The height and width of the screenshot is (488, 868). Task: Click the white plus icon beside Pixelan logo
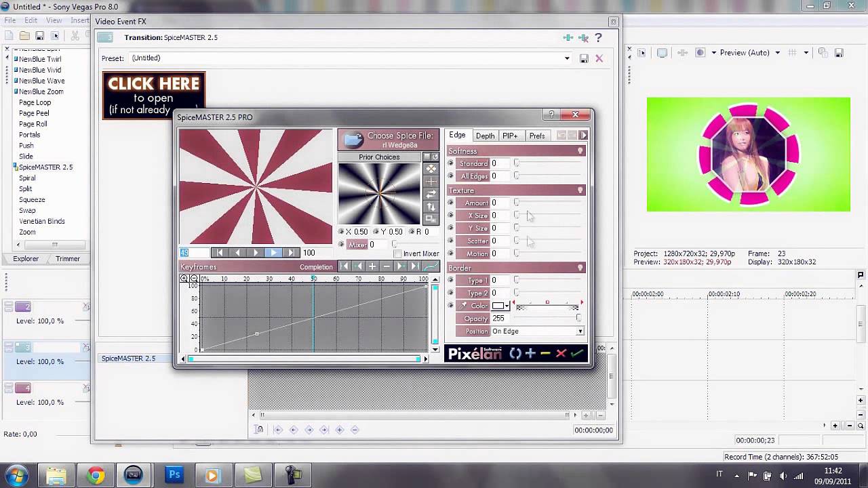point(530,353)
